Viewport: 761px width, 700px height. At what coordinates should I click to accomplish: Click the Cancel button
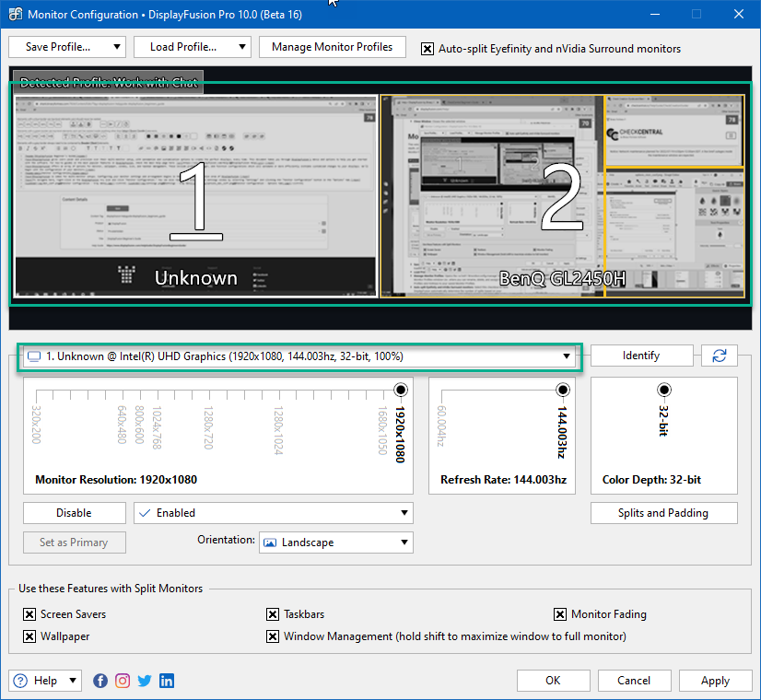coord(635,681)
